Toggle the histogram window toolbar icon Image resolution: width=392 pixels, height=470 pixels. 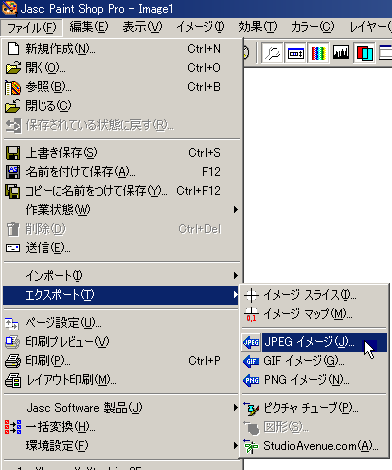click(341, 53)
